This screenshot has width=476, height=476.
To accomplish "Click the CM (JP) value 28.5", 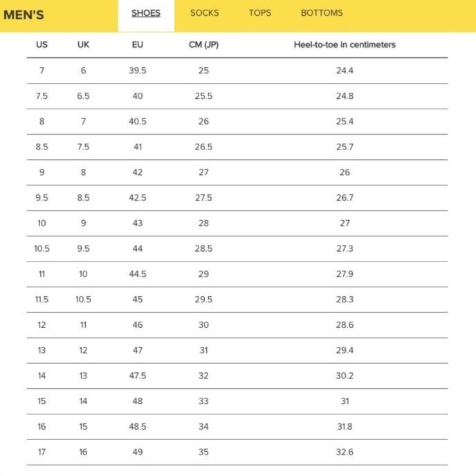I will (203, 248).
